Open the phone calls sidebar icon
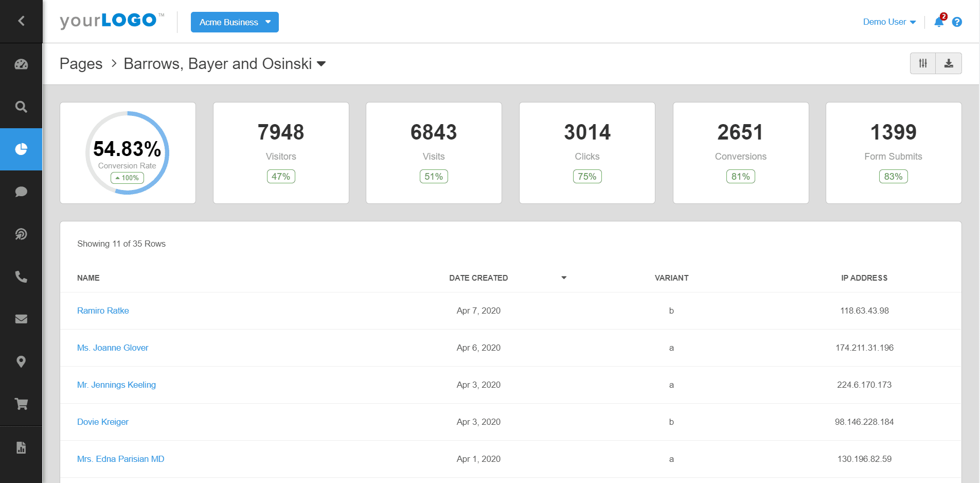 tap(21, 277)
